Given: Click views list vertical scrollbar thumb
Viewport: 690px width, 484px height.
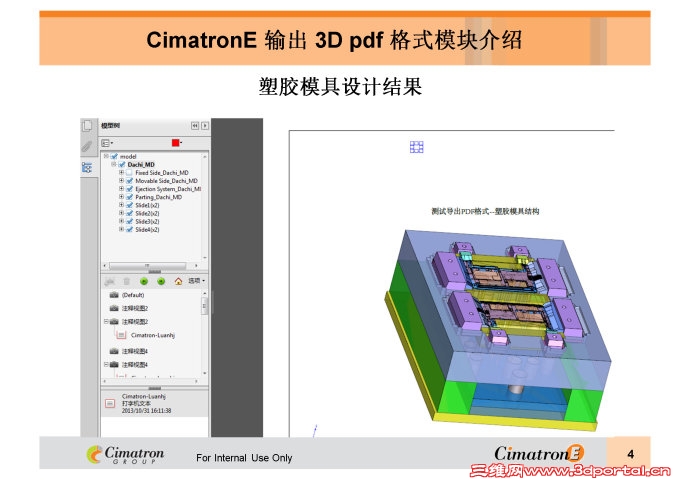Looking at the screenshot, I should [x=204, y=305].
